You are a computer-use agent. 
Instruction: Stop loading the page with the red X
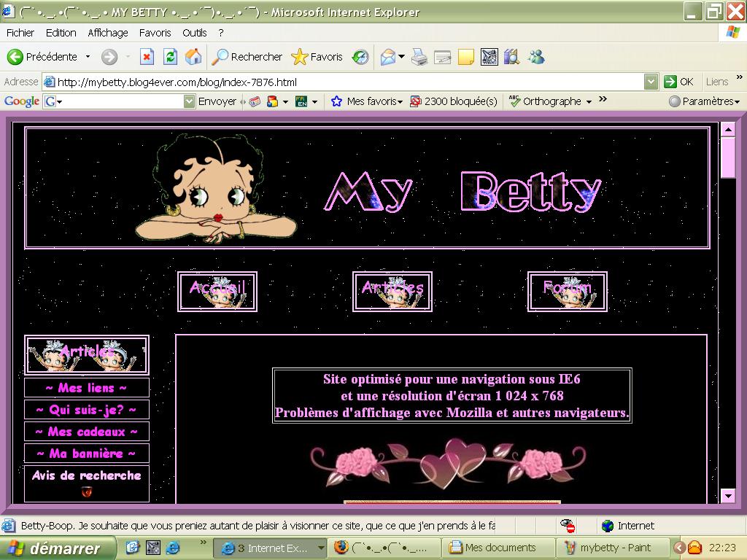[x=147, y=57]
